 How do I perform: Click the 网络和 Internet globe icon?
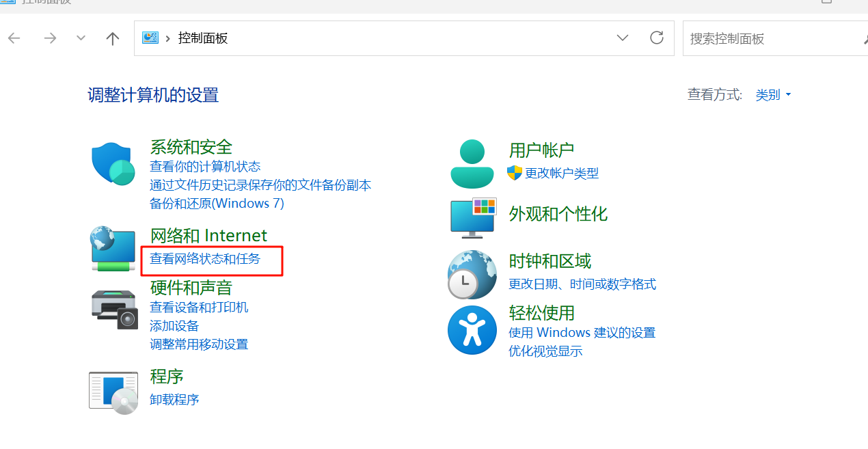112,249
